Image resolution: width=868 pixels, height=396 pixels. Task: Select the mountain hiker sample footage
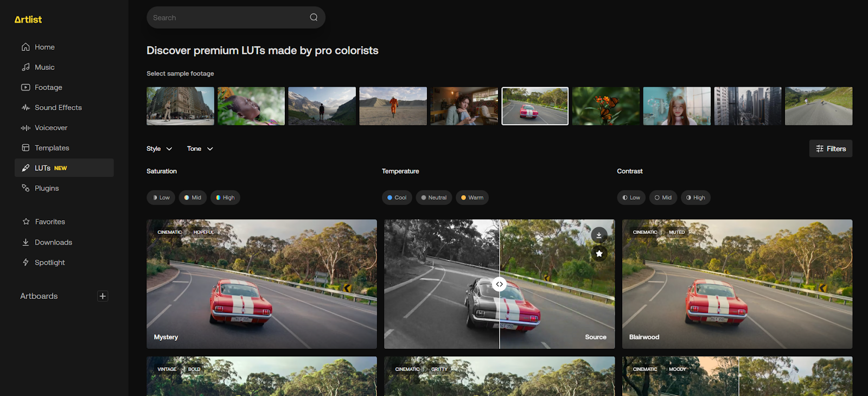pyautogui.click(x=322, y=106)
